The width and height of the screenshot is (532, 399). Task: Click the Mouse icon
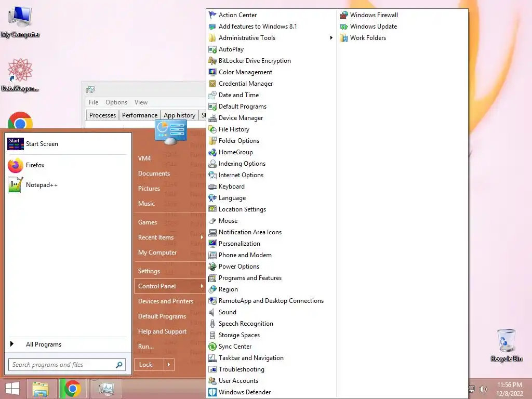pos(212,221)
